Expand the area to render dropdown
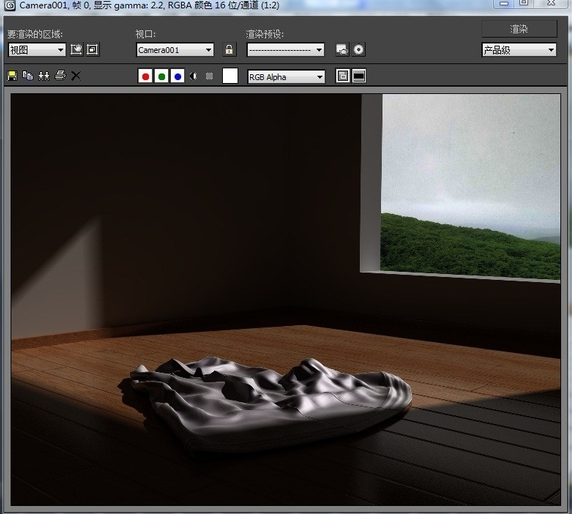The height and width of the screenshot is (514, 572). tap(37, 50)
